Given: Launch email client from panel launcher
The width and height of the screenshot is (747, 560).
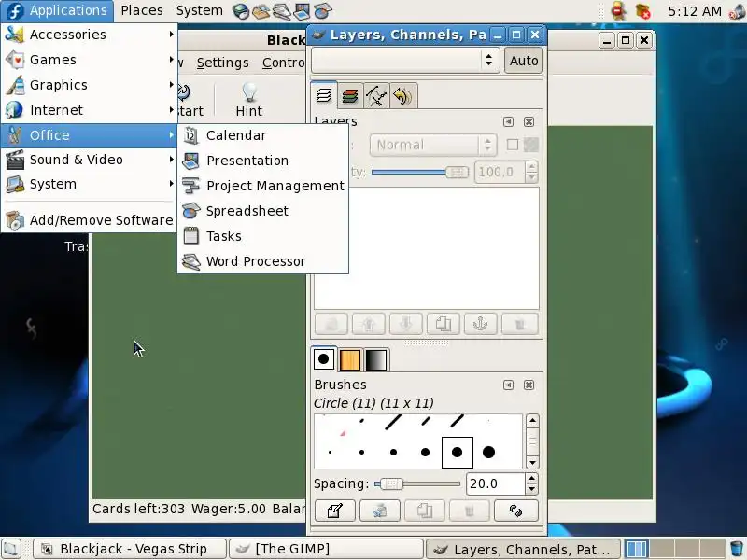Looking at the screenshot, I should coord(261,11).
